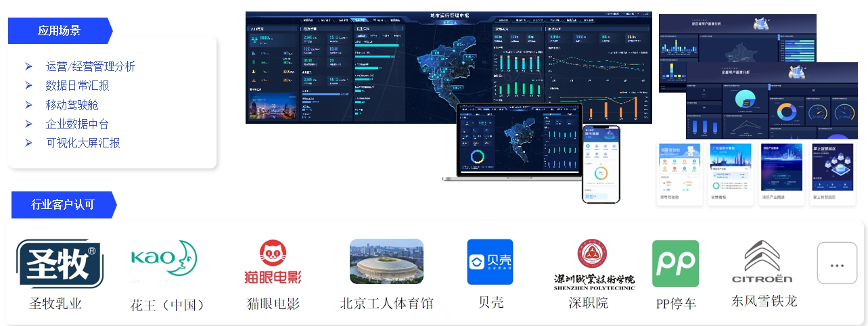
Task: Click the 贝壳 caption below logo
Action: pyautogui.click(x=491, y=302)
